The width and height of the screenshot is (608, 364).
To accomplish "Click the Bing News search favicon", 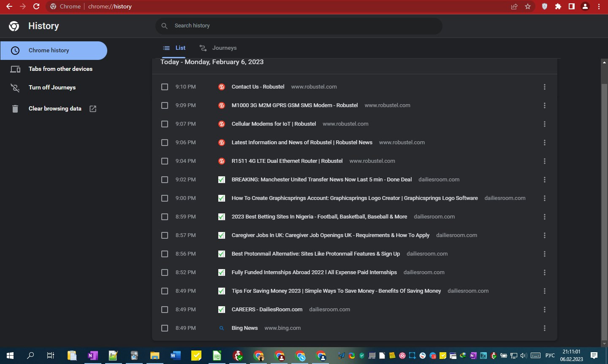I will point(222,328).
